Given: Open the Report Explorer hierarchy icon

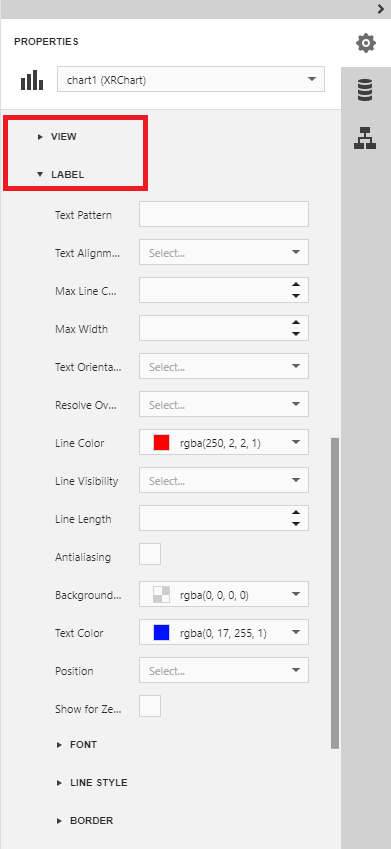Looking at the screenshot, I should pos(366,138).
